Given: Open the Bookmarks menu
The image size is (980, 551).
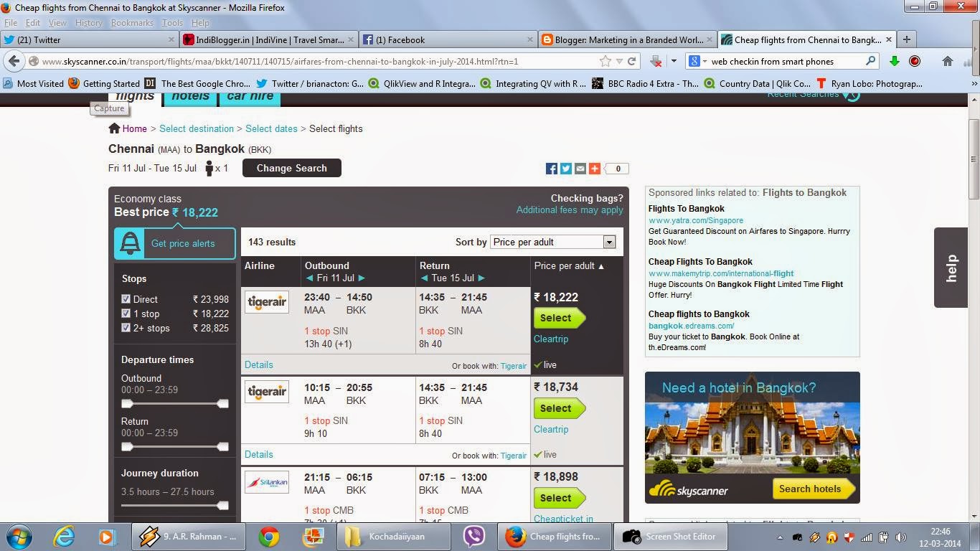Looking at the screenshot, I should pos(132,23).
